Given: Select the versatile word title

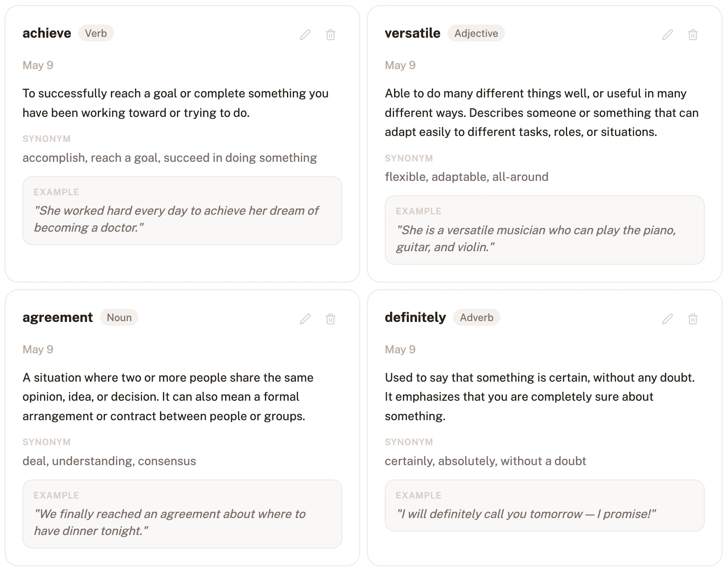Looking at the screenshot, I should pos(413,33).
